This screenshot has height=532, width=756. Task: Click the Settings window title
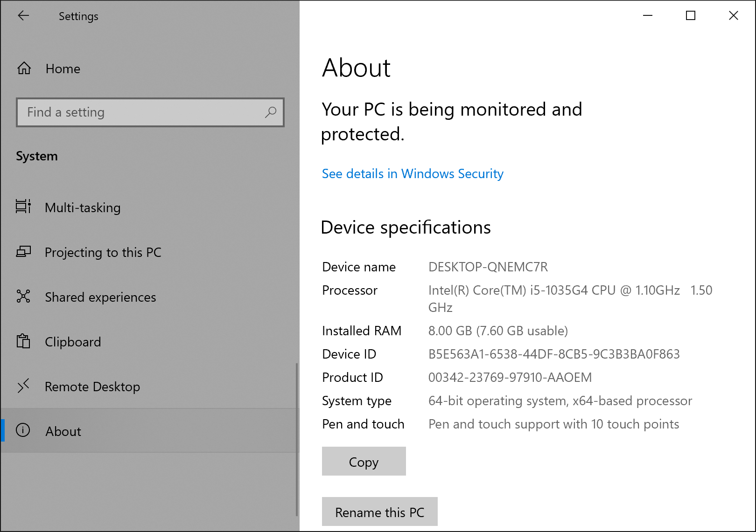78,16
